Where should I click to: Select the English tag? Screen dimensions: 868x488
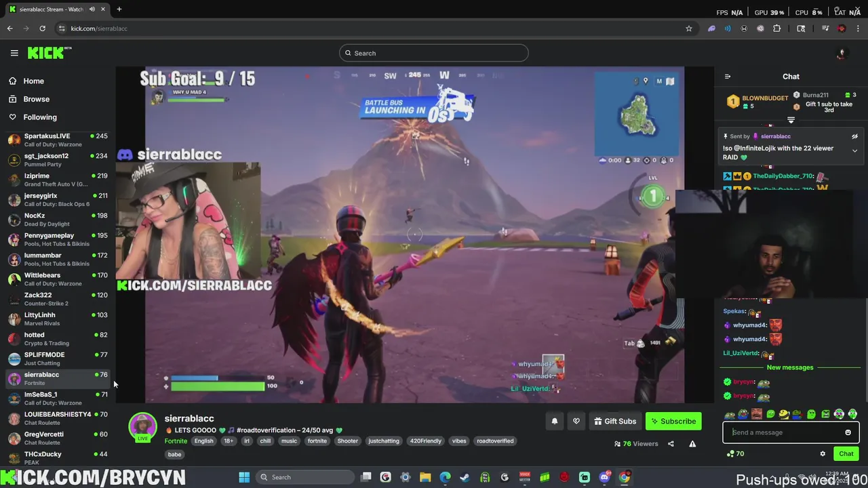point(203,441)
